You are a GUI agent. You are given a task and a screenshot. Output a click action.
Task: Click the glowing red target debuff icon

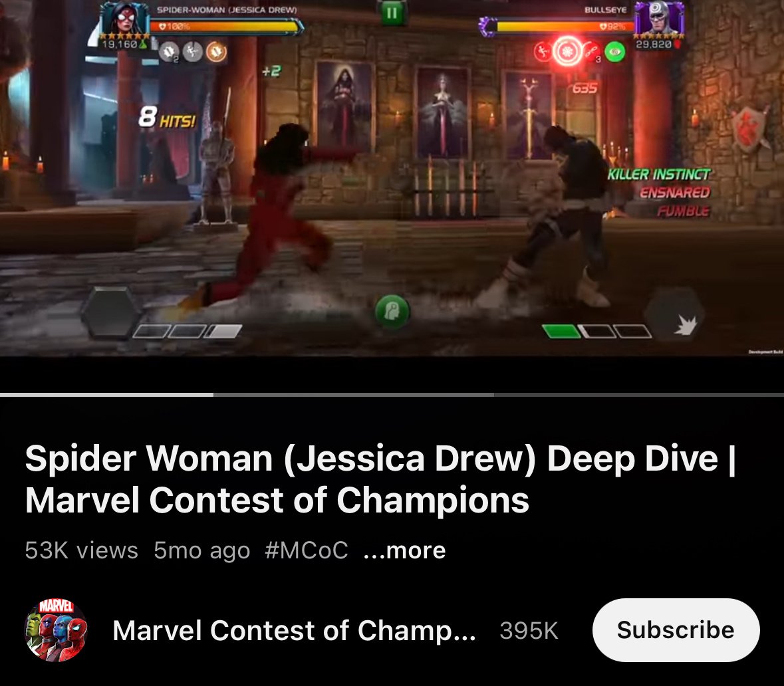click(567, 51)
